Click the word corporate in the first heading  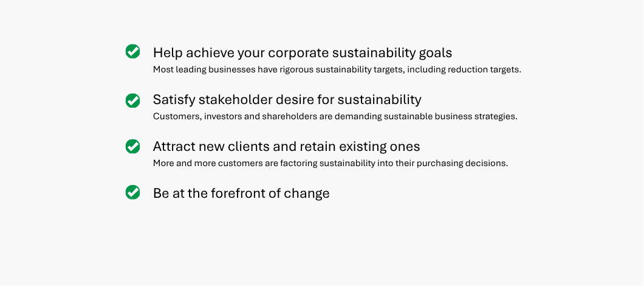tap(298, 54)
